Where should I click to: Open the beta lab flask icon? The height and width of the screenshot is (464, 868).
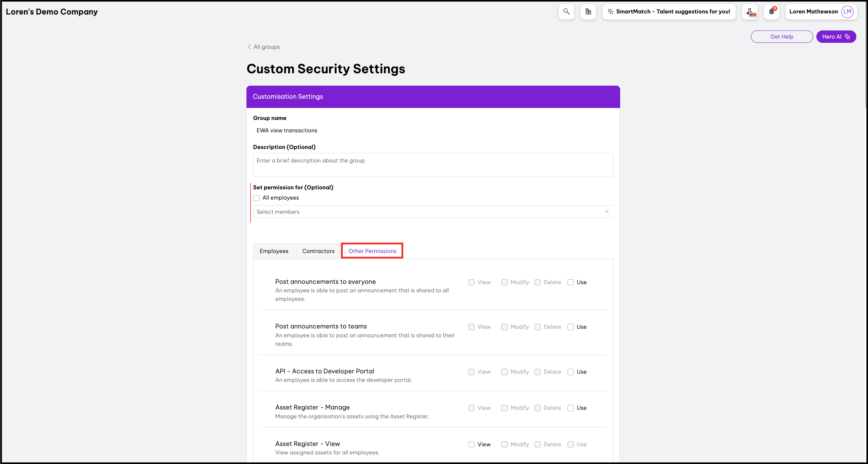750,12
